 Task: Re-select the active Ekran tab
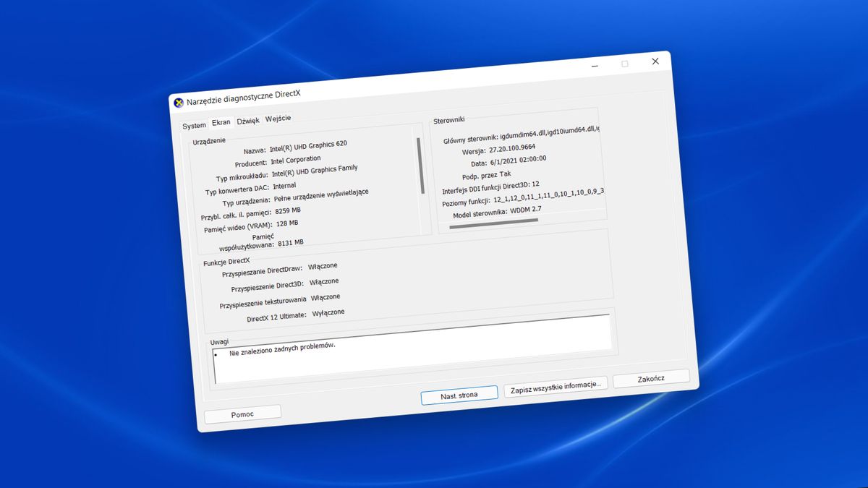[x=221, y=123]
